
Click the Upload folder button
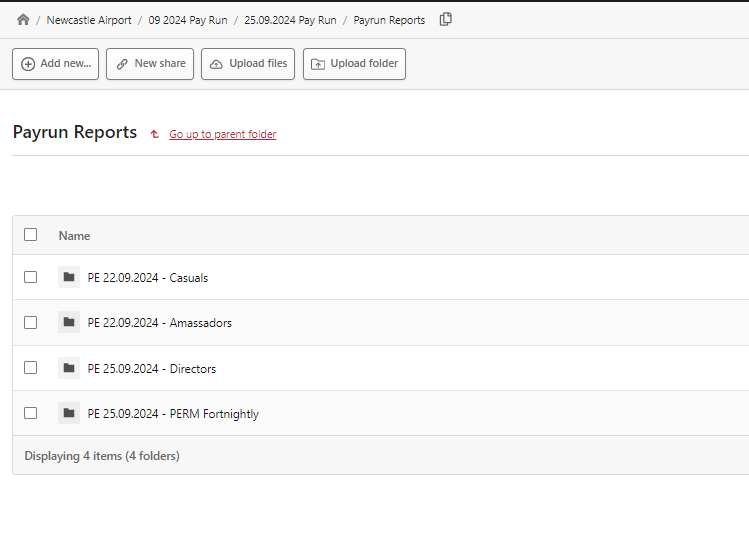pos(354,63)
